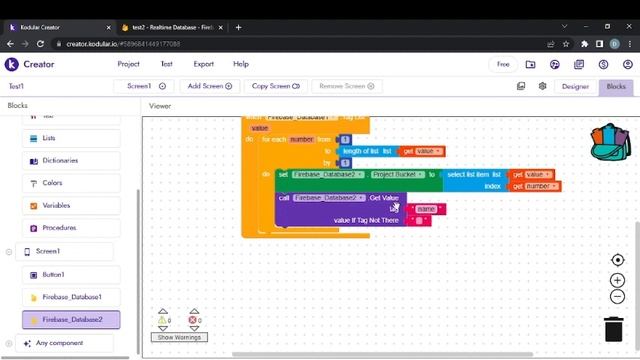Toggle browser side panel icon
Screen dimensions: 640x360
[x=599, y=44]
